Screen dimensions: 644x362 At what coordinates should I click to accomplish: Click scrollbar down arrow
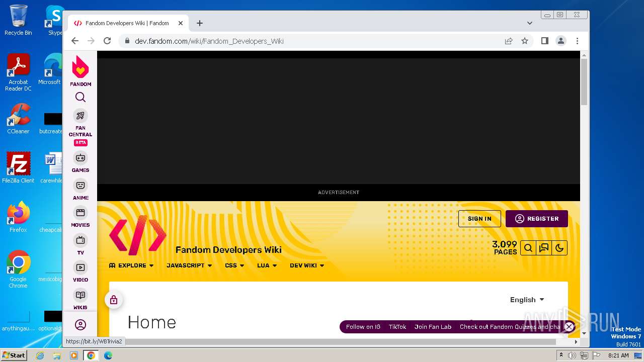584,333
